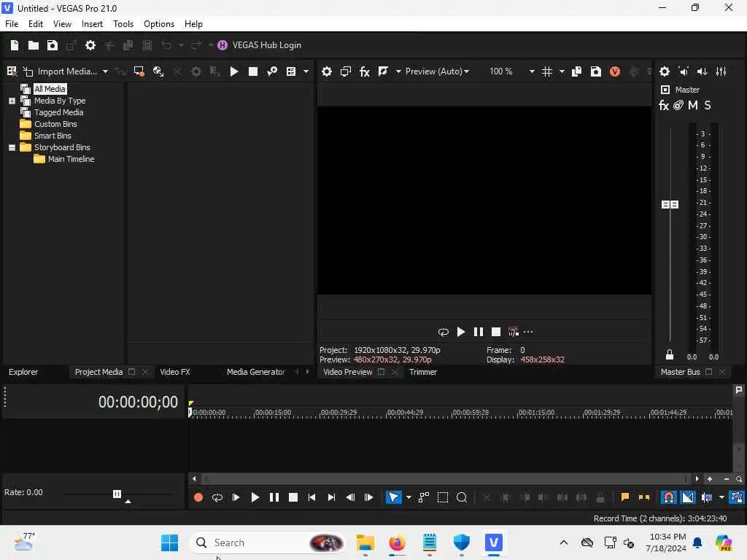Image resolution: width=747 pixels, height=560 pixels.
Task: Open the Mixing Console icon
Action: (x=721, y=71)
